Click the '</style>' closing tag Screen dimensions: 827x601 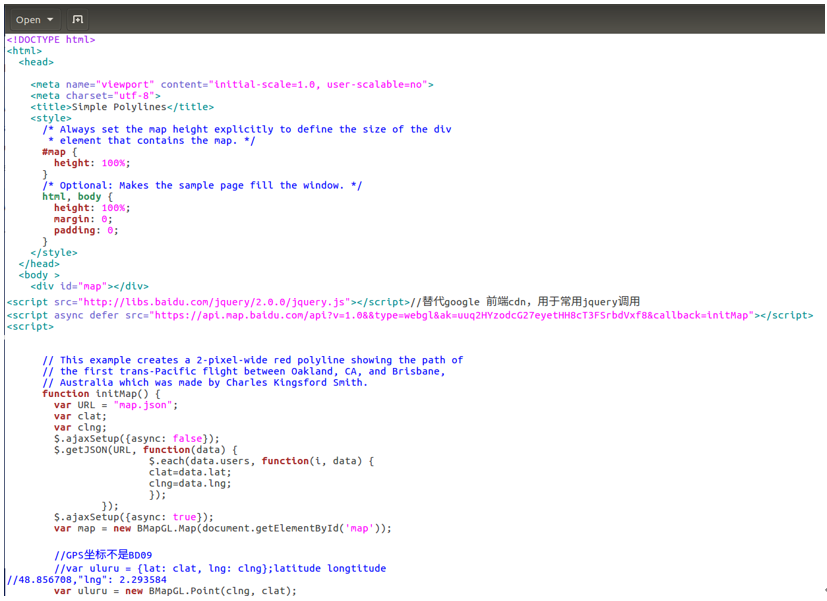click(54, 253)
